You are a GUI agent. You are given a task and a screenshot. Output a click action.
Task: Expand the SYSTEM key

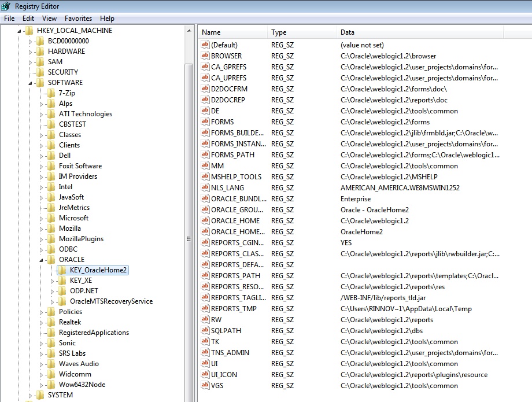[30, 396]
